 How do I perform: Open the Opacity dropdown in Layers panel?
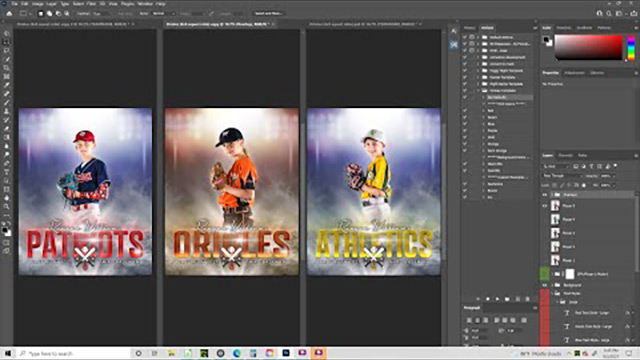(608, 176)
